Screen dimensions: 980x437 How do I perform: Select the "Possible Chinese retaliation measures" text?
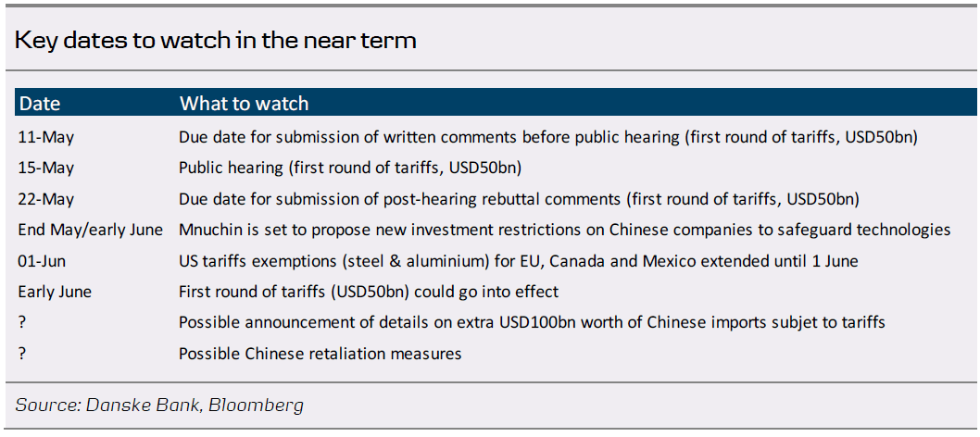point(320,354)
